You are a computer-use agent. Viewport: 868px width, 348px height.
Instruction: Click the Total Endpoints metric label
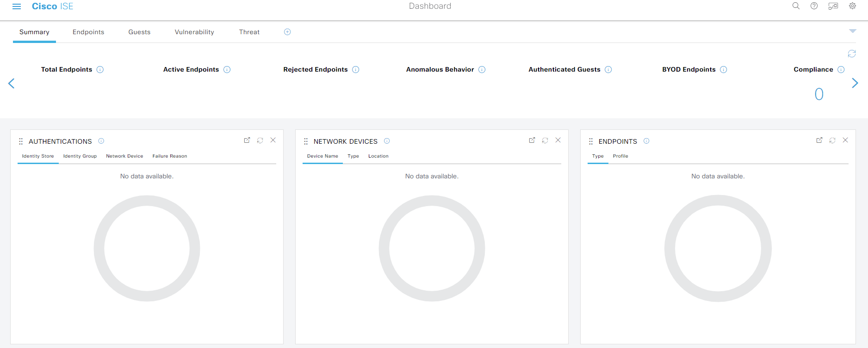pyautogui.click(x=67, y=69)
